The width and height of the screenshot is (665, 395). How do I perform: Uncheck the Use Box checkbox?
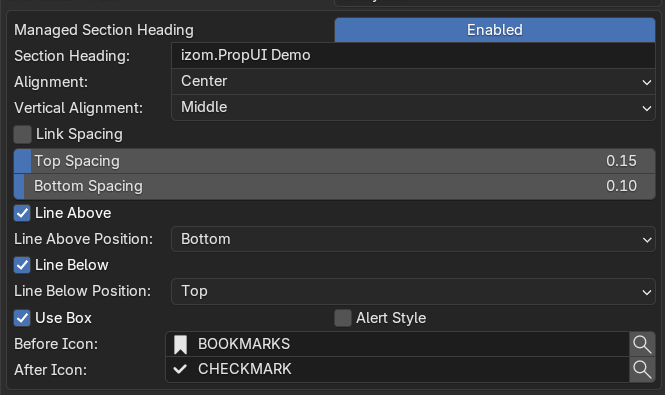(x=22, y=318)
